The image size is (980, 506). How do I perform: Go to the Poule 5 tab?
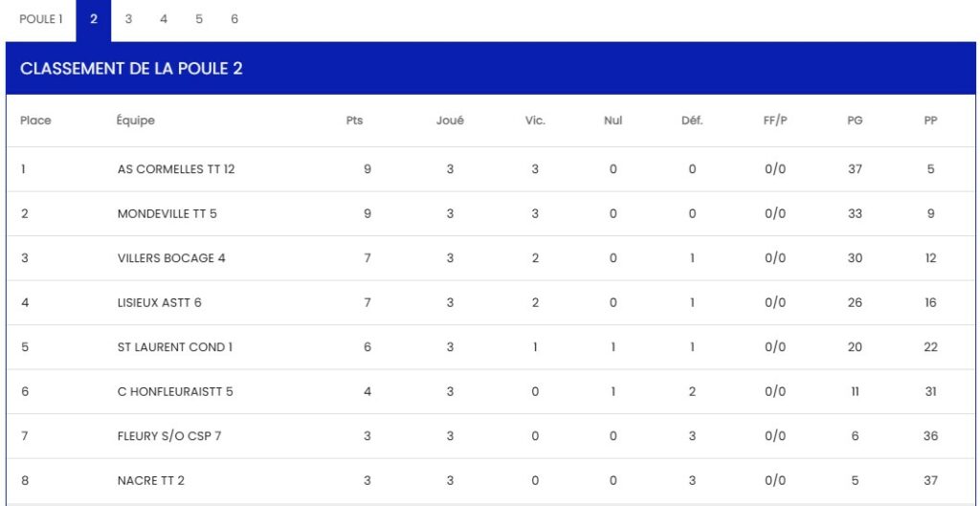pyautogui.click(x=199, y=19)
